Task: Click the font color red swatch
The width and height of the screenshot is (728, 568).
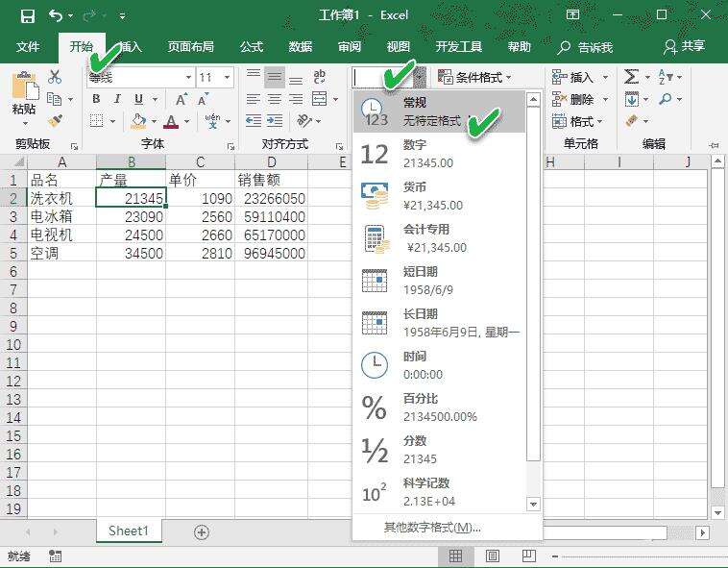Action: (171, 121)
